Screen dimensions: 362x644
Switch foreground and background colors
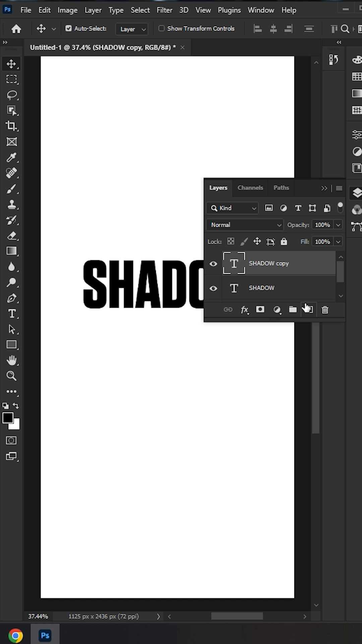pyautogui.click(x=16, y=406)
